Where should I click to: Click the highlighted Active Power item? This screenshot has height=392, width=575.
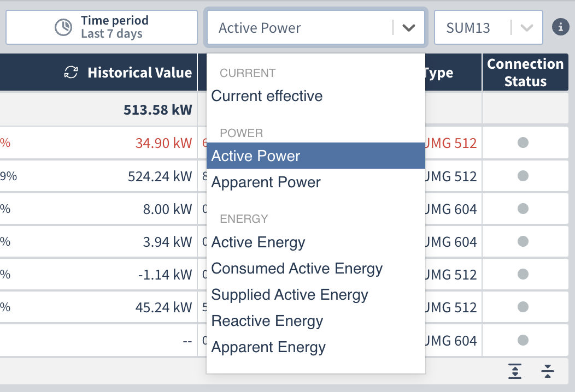coord(316,156)
